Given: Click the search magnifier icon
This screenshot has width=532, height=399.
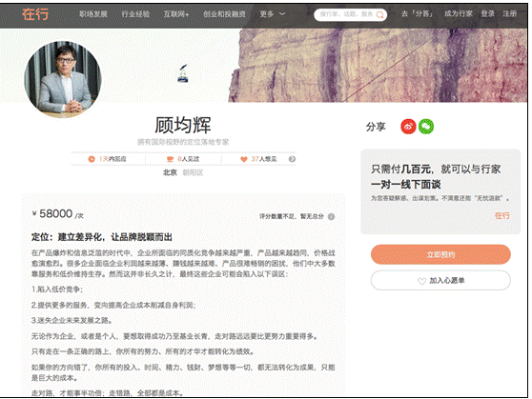Looking at the screenshot, I should click(380, 15).
